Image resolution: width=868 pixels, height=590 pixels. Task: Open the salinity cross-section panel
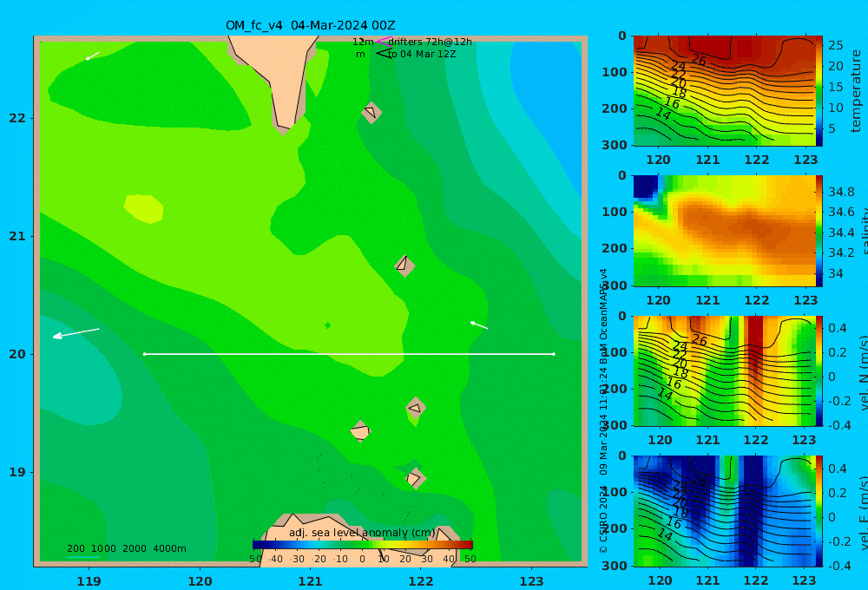coord(724,231)
